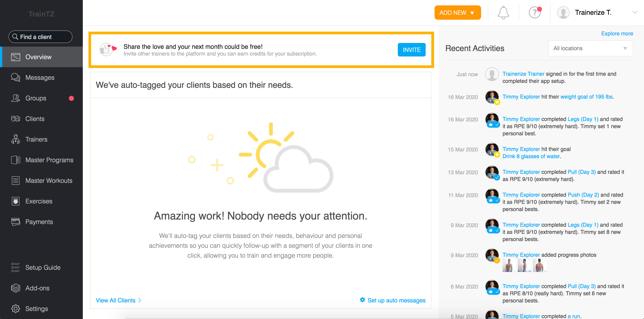
Task: Click the help question mark icon
Action: point(535,13)
